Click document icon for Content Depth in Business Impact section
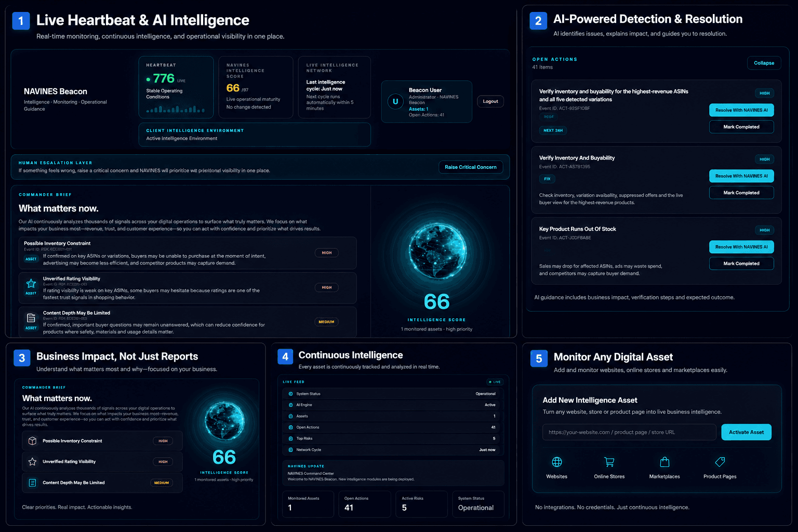The width and height of the screenshot is (798, 532). pos(32,483)
